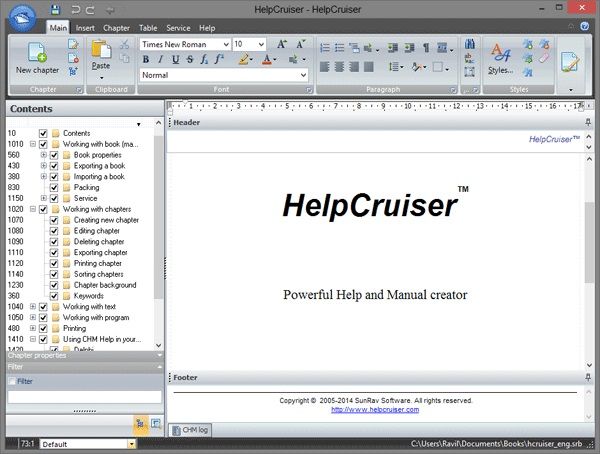Toggle checkbox for Packing
600x454 pixels.
(54, 188)
